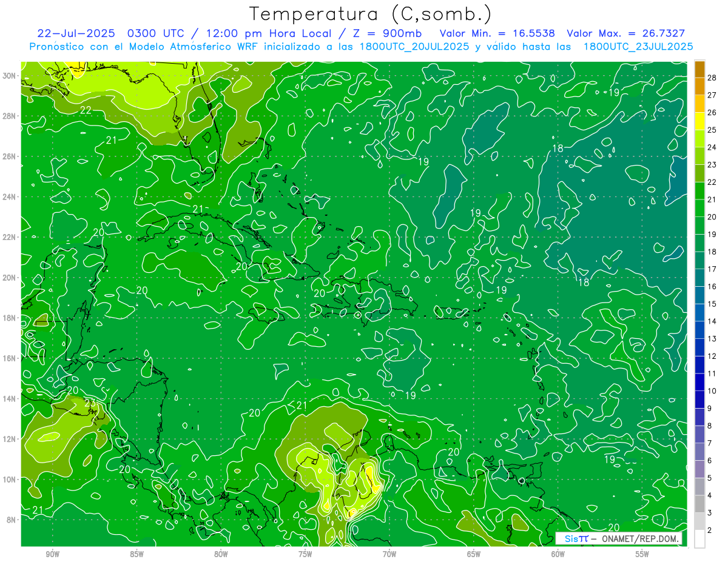This screenshot has width=728, height=562.
Task: Click the "65W" longitude axis label
Action: pyautogui.click(x=474, y=554)
